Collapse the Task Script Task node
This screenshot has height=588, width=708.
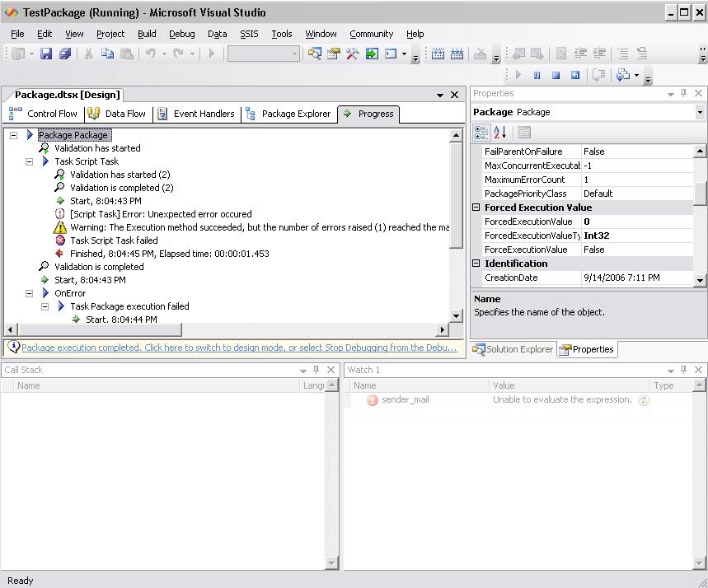coord(30,161)
